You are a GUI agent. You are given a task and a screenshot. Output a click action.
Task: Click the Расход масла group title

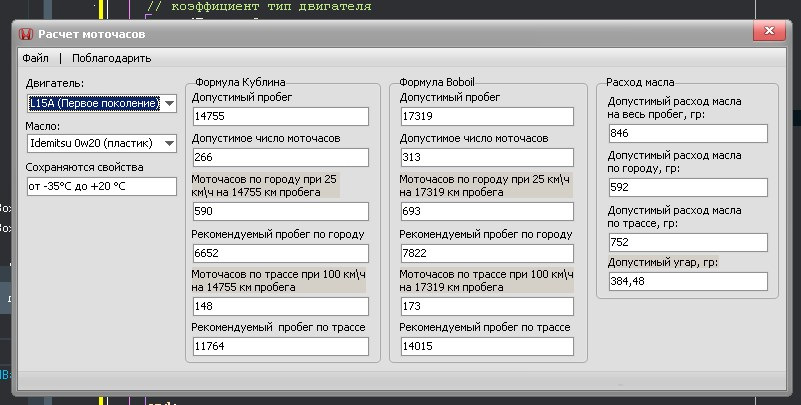pos(640,82)
